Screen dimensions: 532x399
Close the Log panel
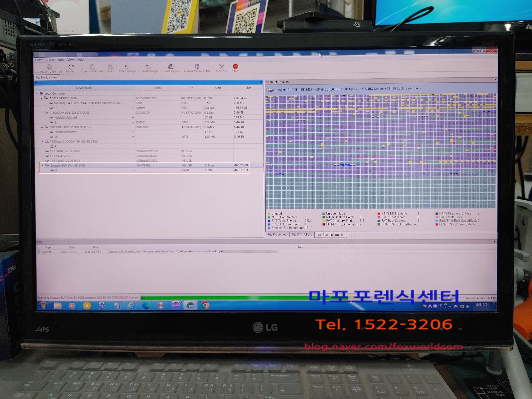494,242
